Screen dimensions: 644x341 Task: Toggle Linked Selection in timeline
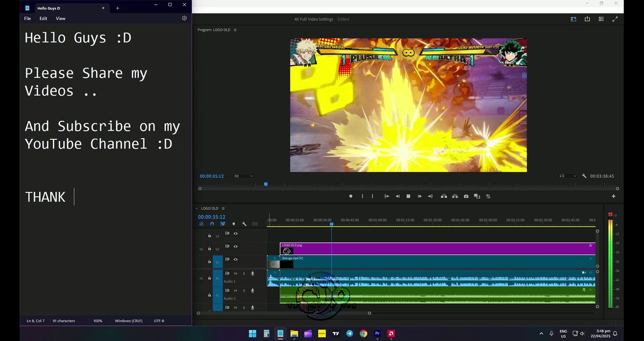(223, 224)
